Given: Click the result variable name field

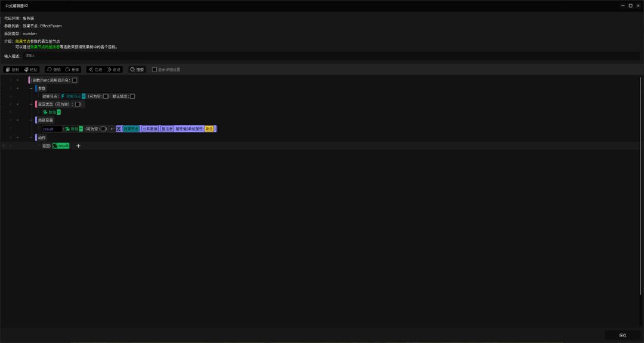Looking at the screenshot, I should point(52,129).
